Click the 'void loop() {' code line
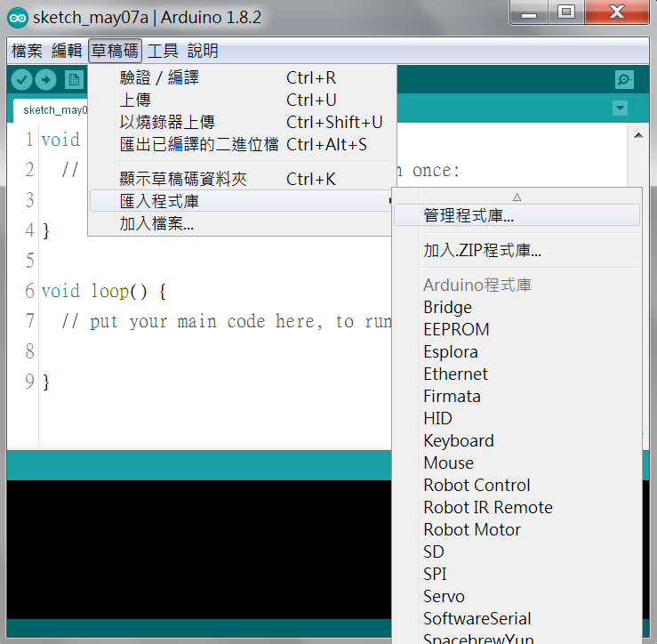Viewport: 657px width, 644px height. pyautogui.click(x=103, y=291)
